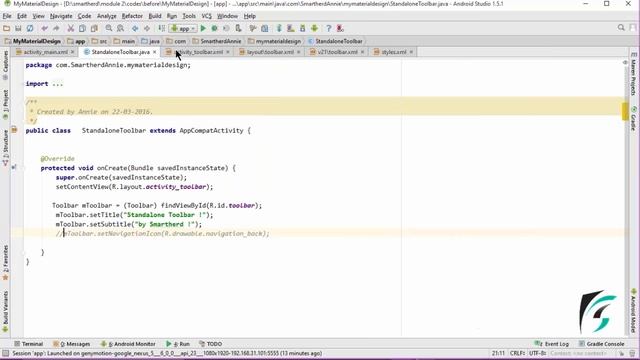Viewport: 640px width, 360px height.
Task: Click the navigate Back arrow icon
Action: pos(135,28)
